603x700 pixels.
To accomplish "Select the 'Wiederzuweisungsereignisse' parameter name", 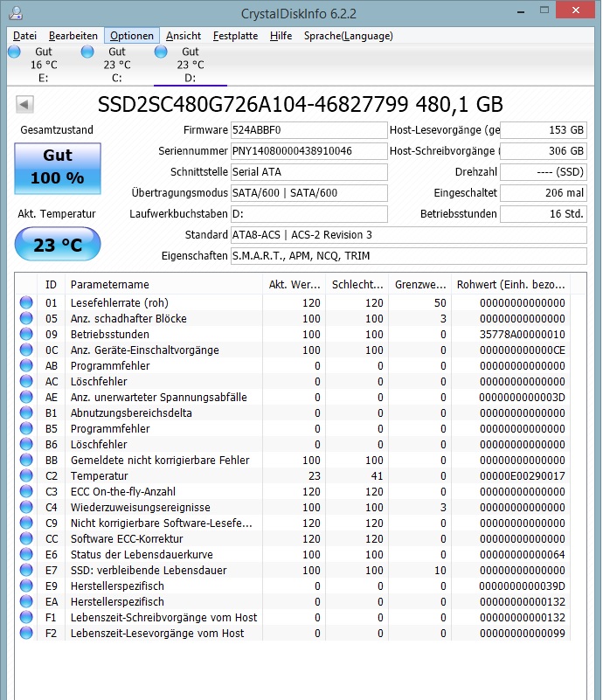I will click(x=140, y=507).
